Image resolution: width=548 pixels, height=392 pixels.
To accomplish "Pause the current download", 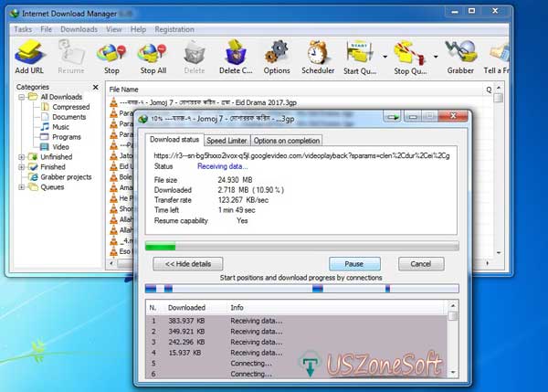I will tap(354, 264).
